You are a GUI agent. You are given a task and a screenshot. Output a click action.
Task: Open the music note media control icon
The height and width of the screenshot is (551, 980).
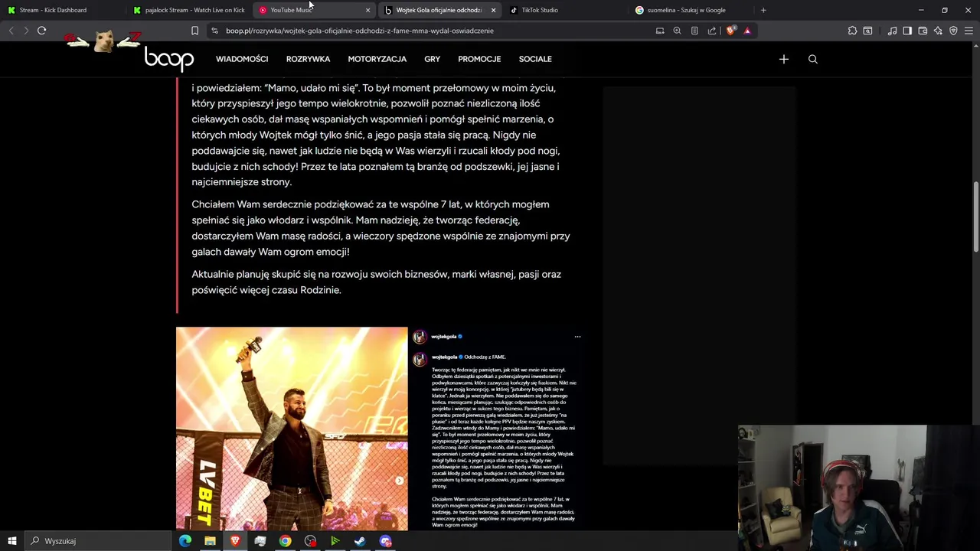(892, 31)
